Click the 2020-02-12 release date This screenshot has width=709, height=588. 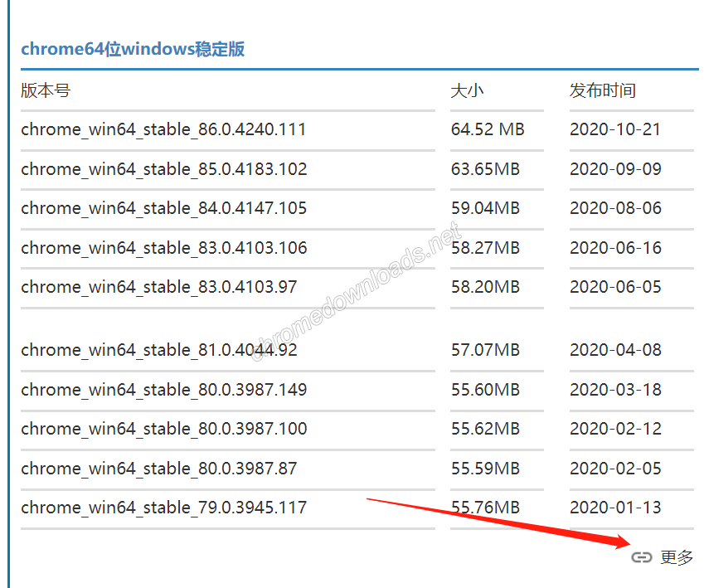615,429
